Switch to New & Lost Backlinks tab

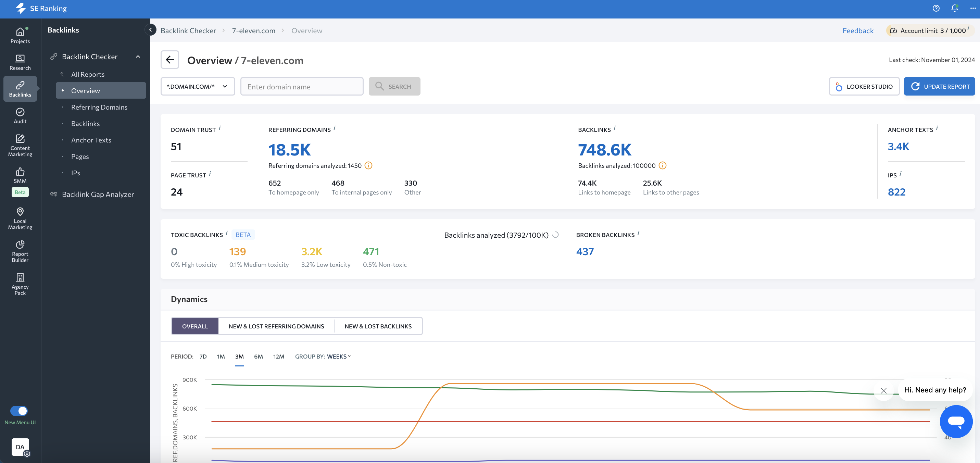pyautogui.click(x=378, y=326)
